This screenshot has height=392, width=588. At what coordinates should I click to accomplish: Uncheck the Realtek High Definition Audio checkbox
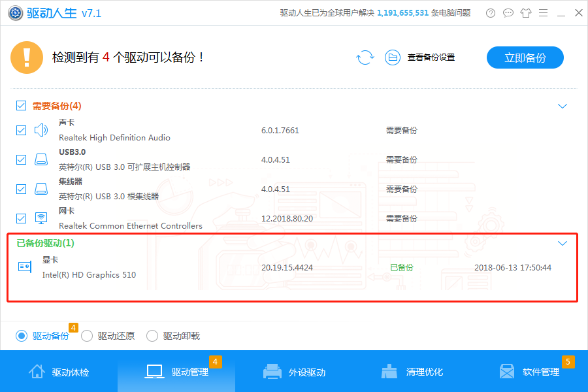(20, 130)
